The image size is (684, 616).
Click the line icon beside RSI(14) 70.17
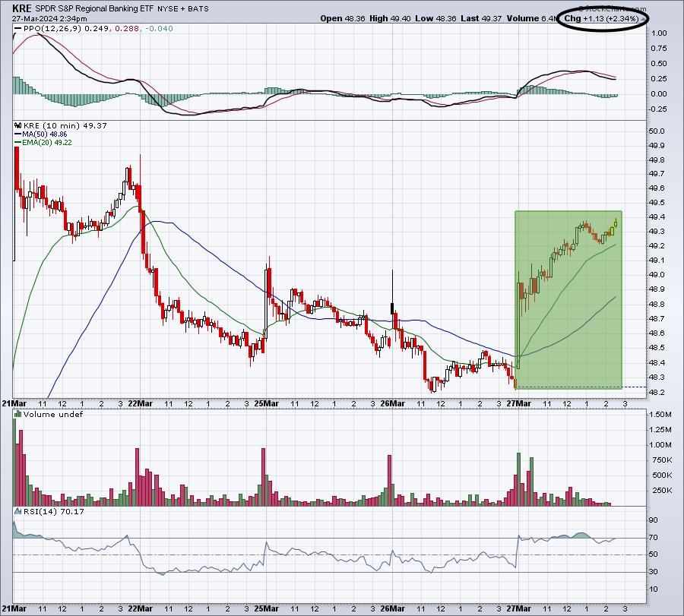click(x=18, y=511)
